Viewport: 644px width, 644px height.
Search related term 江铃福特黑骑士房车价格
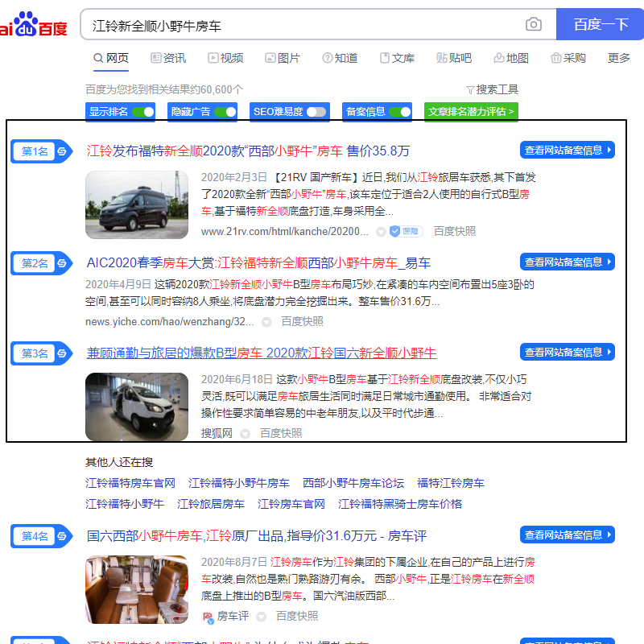400,504
